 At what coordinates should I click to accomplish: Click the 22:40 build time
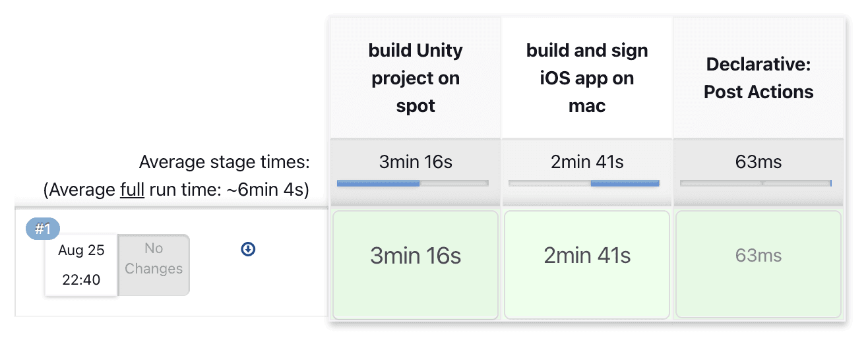pos(81,280)
